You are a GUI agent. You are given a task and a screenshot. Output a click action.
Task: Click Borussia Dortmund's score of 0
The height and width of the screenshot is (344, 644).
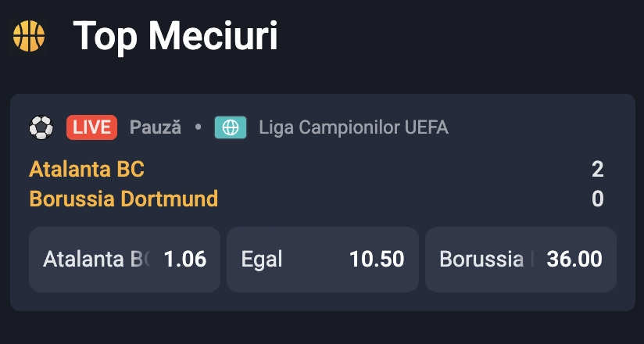pyautogui.click(x=597, y=199)
